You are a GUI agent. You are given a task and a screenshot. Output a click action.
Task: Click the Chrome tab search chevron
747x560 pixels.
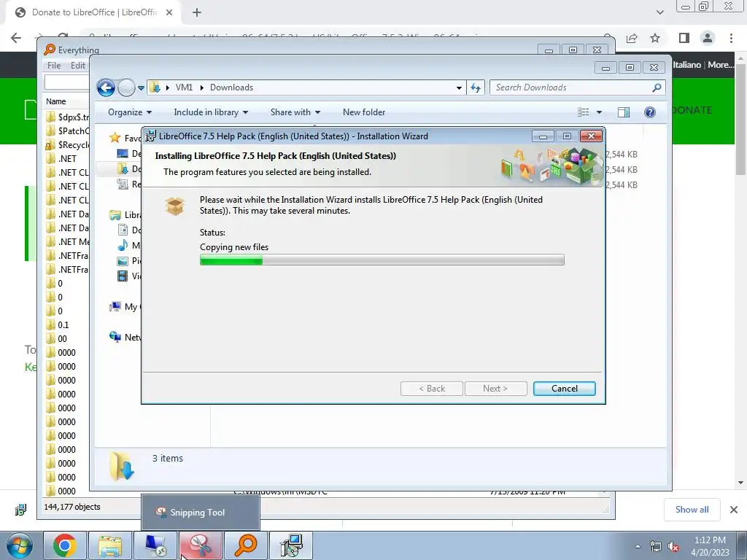point(659,12)
